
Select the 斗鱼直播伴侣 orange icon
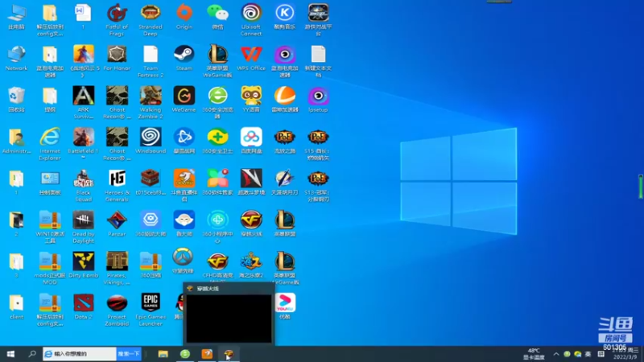pyautogui.click(x=184, y=186)
